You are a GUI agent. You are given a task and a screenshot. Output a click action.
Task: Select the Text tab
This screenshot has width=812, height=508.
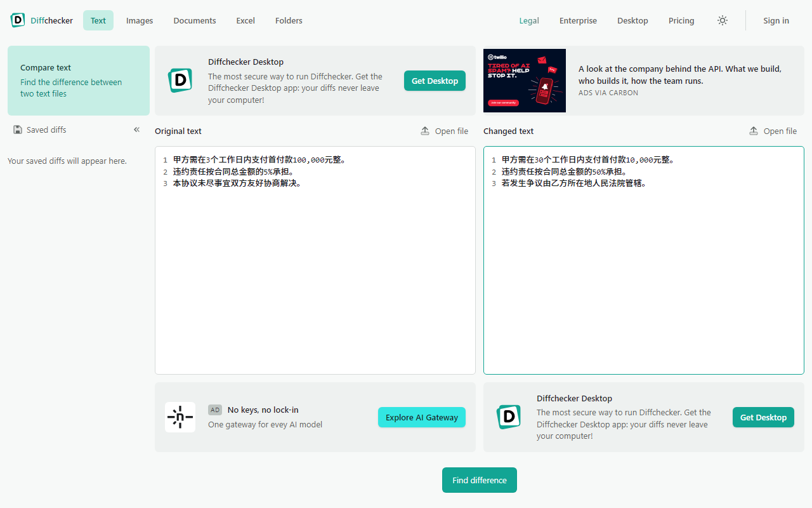pyautogui.click(x=98, y=20)
